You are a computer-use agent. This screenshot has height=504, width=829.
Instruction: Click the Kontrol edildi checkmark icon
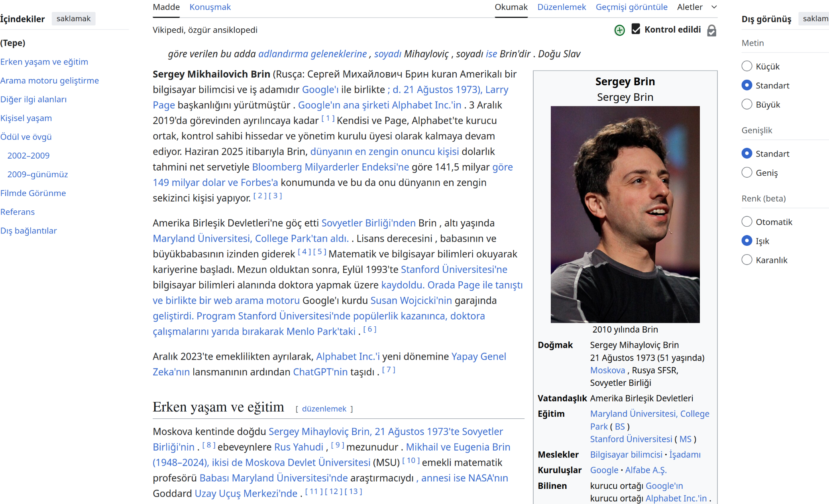[636, 29]
